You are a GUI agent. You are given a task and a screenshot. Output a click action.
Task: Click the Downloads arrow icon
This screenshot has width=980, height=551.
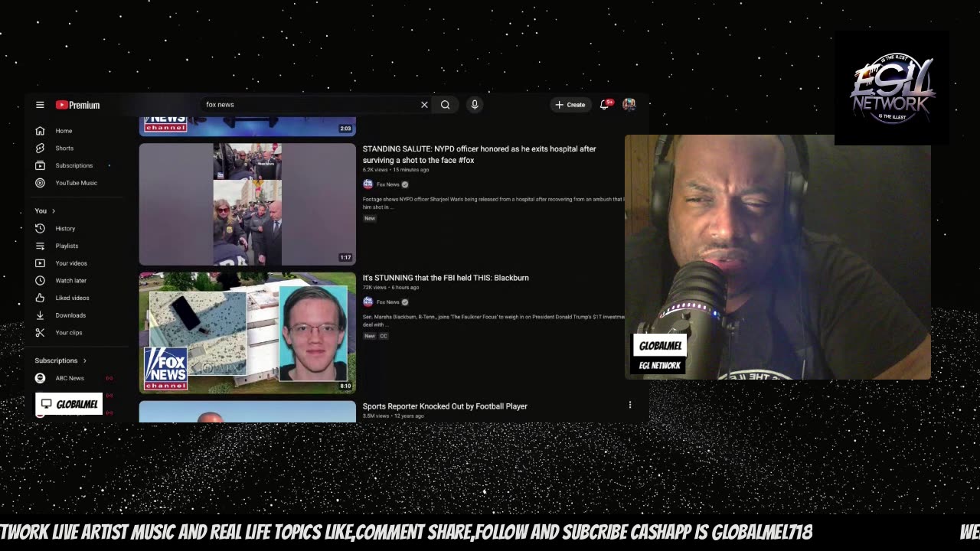40,315
